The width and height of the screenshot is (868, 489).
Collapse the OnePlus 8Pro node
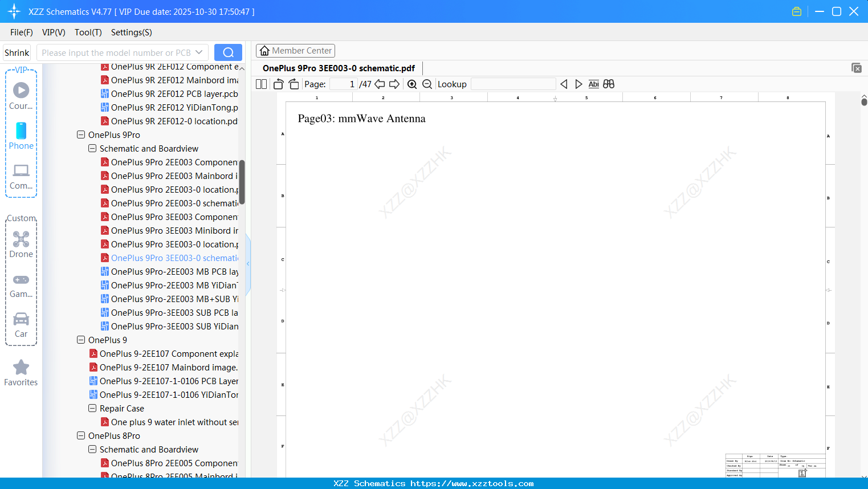(x=81, y=436)
